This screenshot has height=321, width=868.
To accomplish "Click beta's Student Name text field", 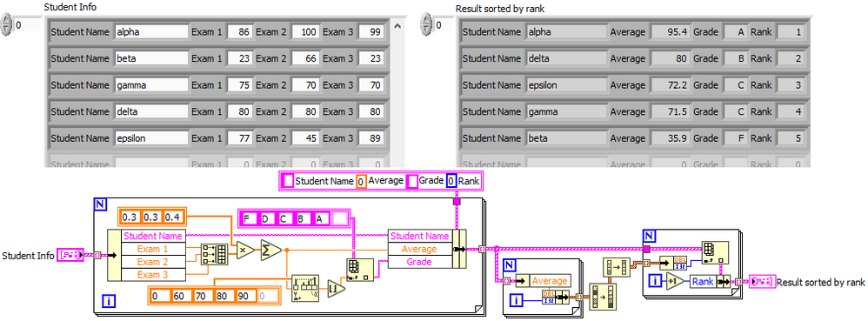I will tap(151, 58).
